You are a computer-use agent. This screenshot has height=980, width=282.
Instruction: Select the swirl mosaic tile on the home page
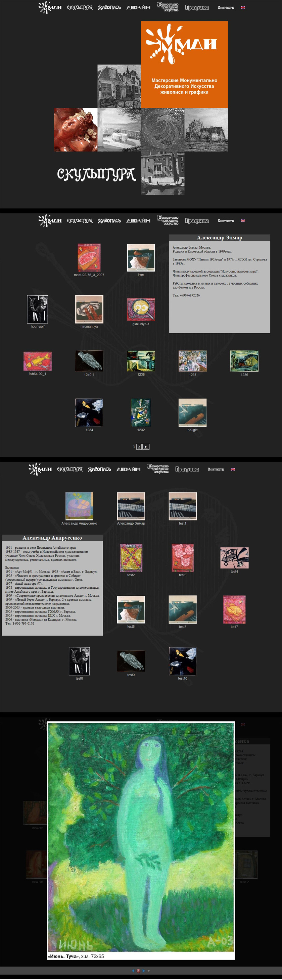pos(162,130)
